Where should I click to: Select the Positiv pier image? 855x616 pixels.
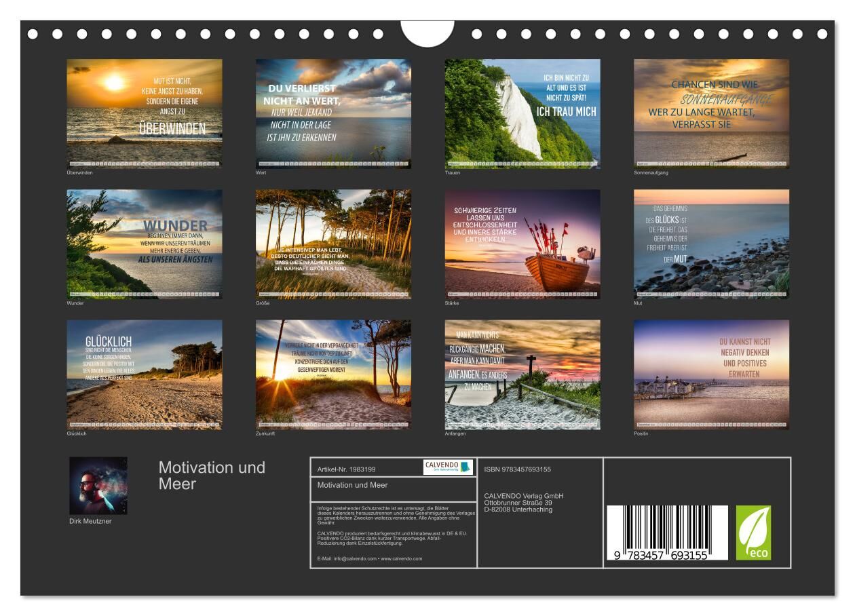(711, 374)
